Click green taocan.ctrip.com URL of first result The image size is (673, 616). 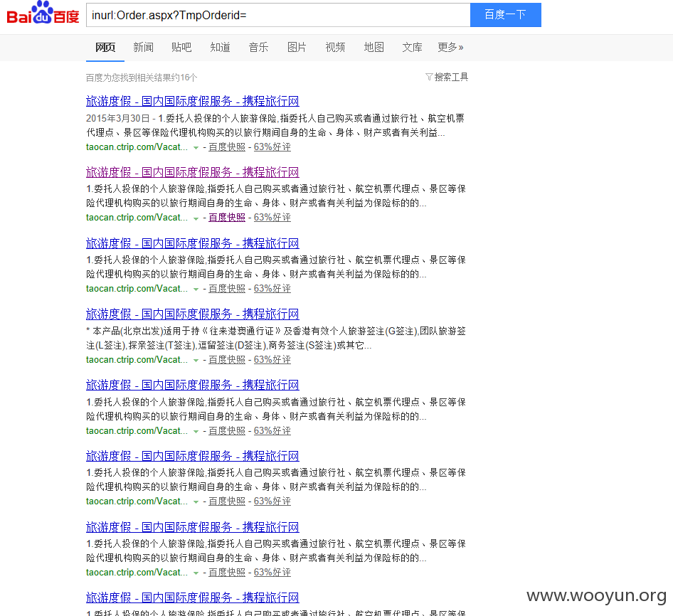[x=137, y=147]
